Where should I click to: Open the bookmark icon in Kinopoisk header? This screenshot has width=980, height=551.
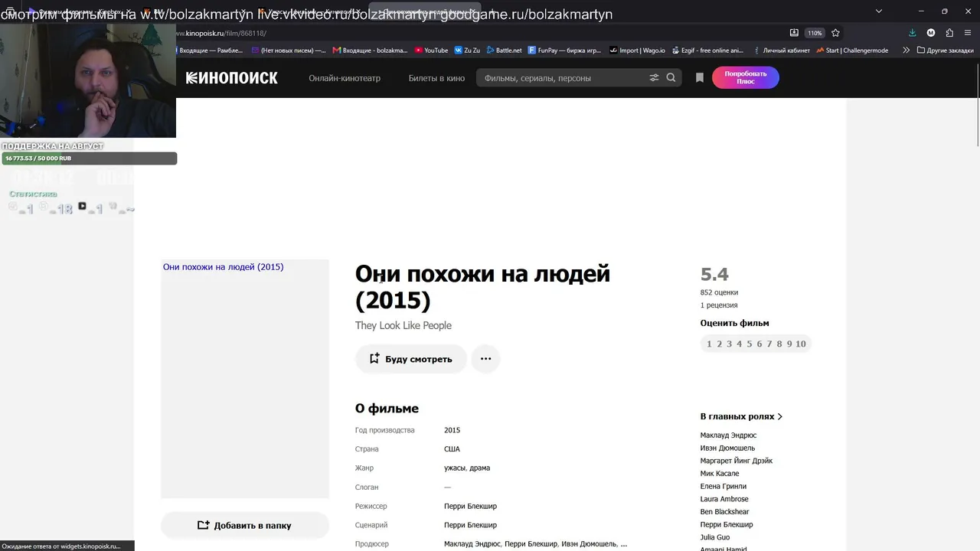(700, 78)
